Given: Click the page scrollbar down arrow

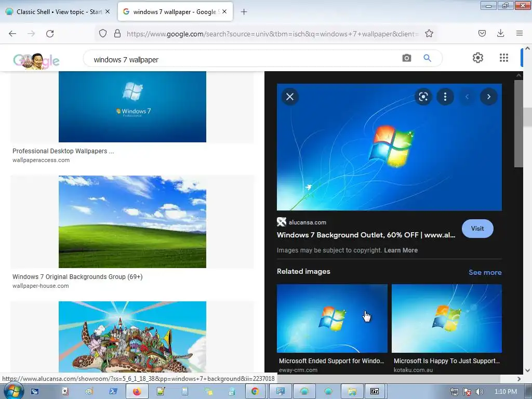Looking at the screenshot, I should 528,370.
